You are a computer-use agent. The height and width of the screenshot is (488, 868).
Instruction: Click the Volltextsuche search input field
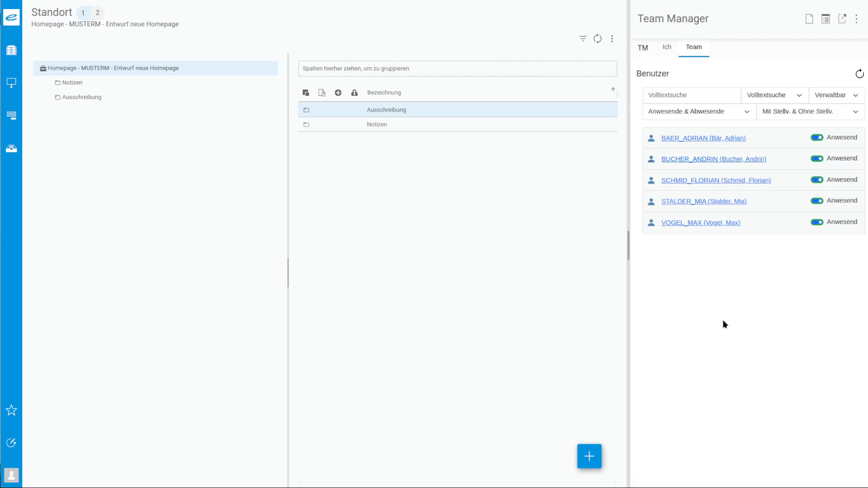click(x=692, y=95)
